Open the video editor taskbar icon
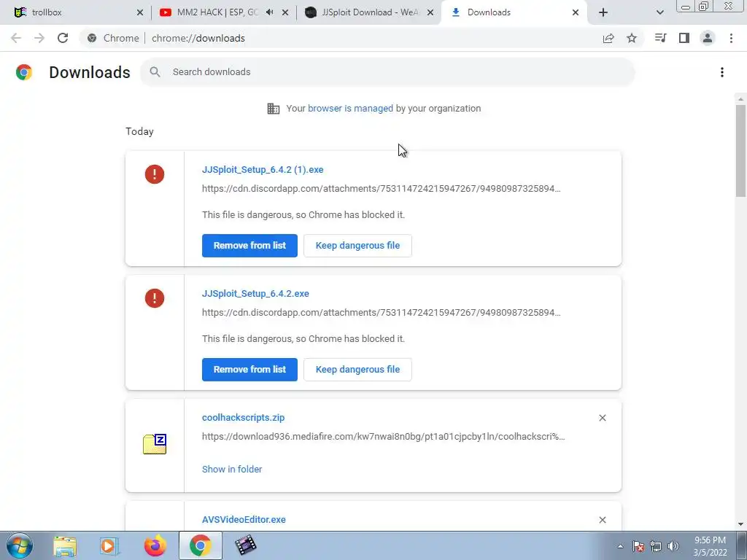Viewport: 747px width, 560px height. [x=246, y=546]
